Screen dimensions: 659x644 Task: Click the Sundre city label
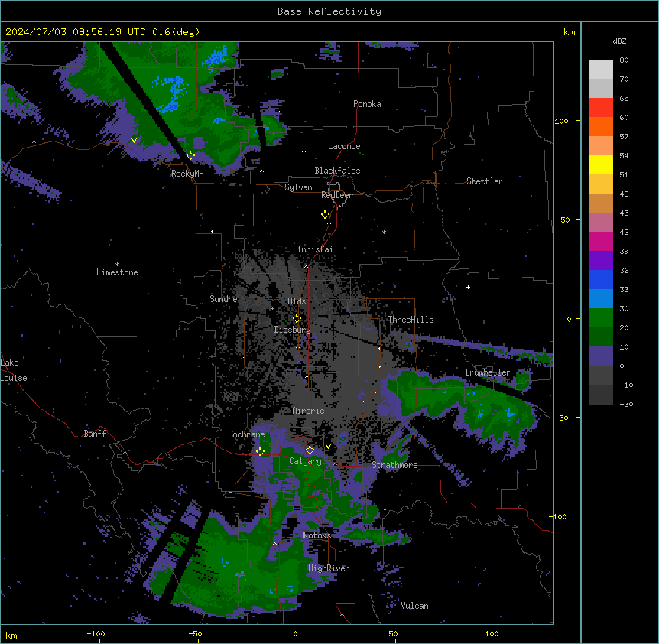click(223, 299)
